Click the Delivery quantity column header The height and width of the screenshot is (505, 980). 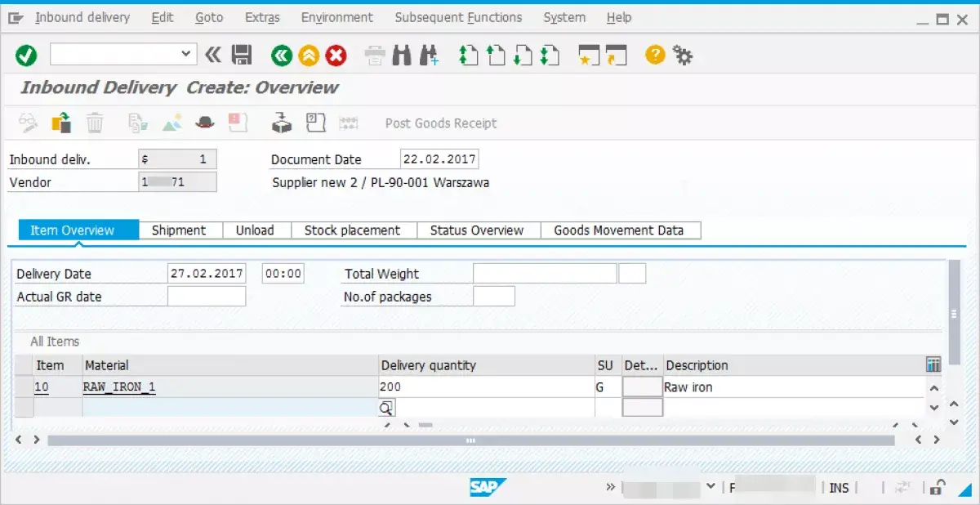[487, 365]
